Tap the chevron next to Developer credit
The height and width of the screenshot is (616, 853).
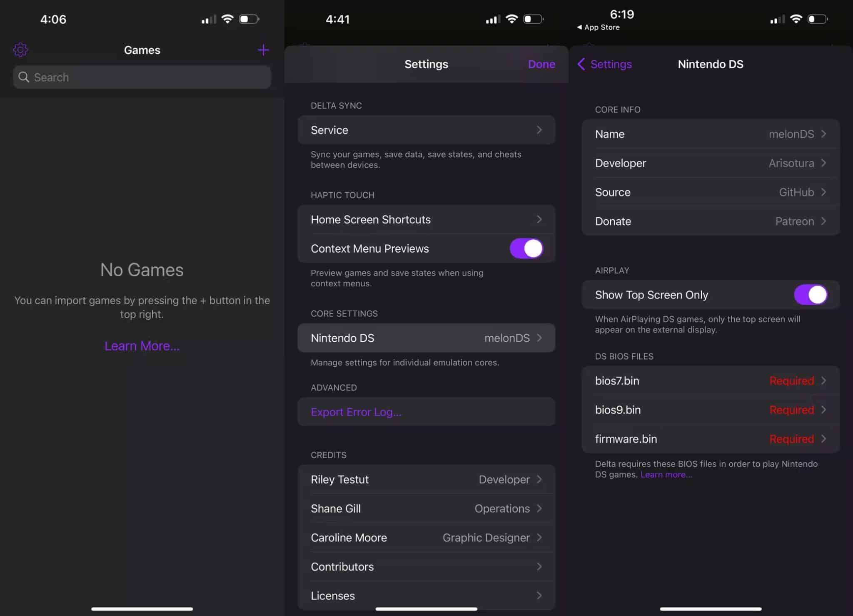pos(539,479)
